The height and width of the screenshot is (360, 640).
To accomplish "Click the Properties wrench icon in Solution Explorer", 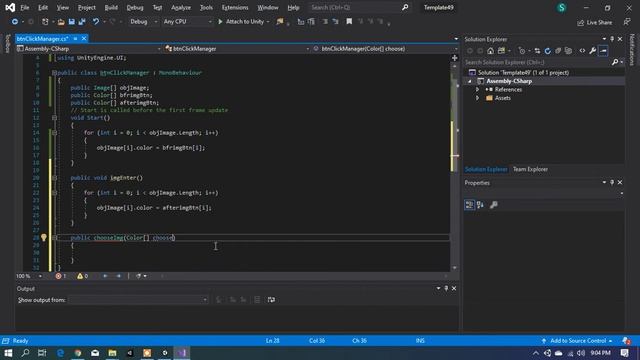I will tap(592, 51).
